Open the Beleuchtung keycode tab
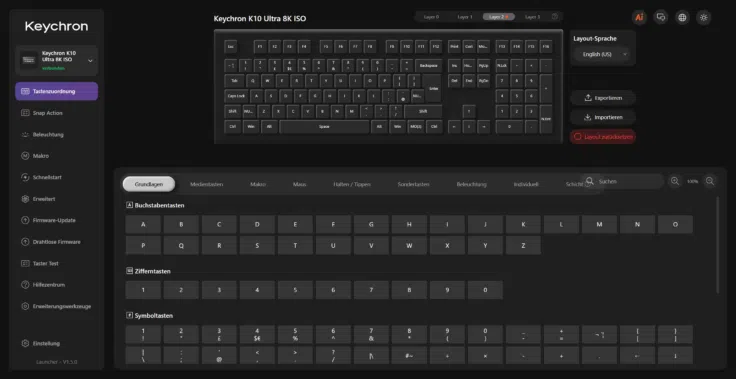Viewport: 736px width, 379px height. pyautogui.click(x=471, y=184)
